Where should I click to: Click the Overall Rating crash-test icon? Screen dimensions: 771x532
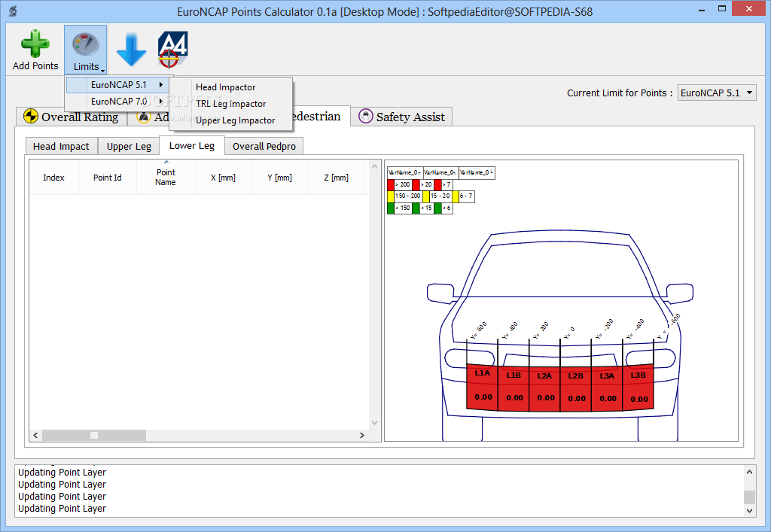30,117
